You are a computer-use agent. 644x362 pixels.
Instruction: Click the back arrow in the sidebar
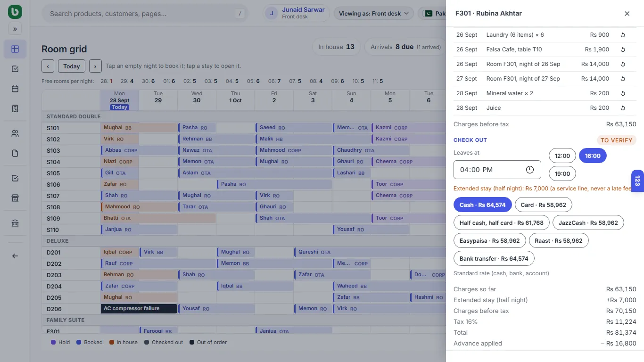tap(15, 256)
